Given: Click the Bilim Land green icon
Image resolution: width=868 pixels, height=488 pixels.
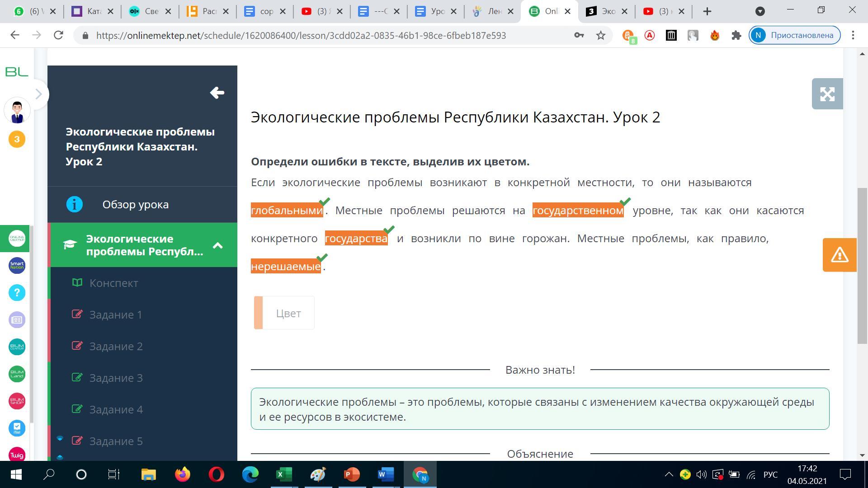Looking at the screenshot, I should [17, 374].
